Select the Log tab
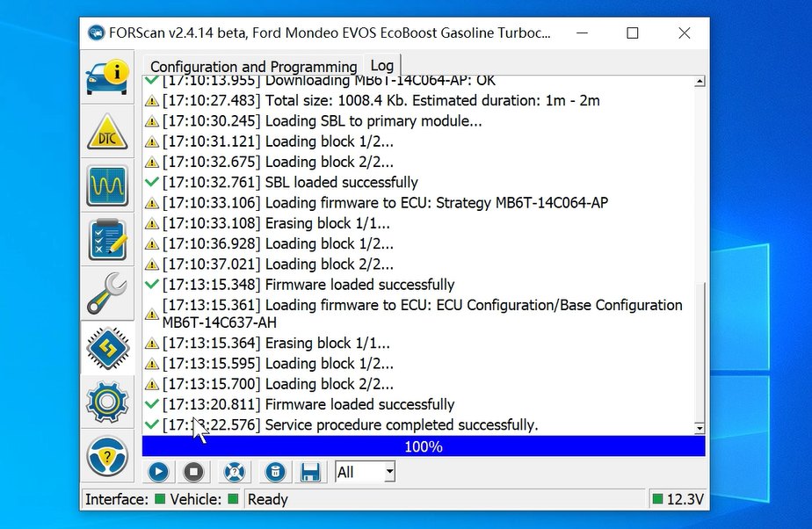 pos(381,66)
